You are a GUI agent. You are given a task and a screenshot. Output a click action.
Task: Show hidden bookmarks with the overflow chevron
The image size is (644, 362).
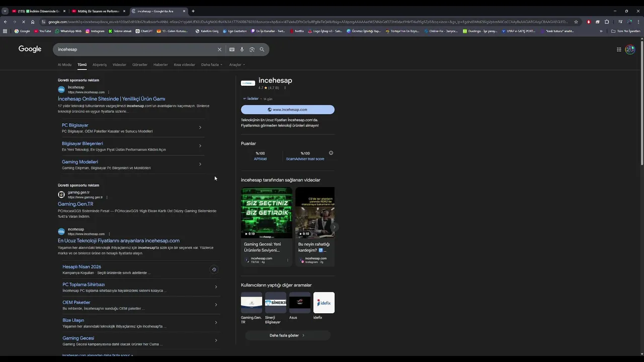click(601, 31)
